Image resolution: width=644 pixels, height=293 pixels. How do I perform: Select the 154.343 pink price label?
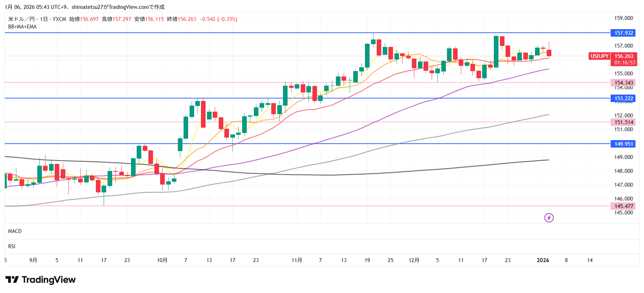623,83
